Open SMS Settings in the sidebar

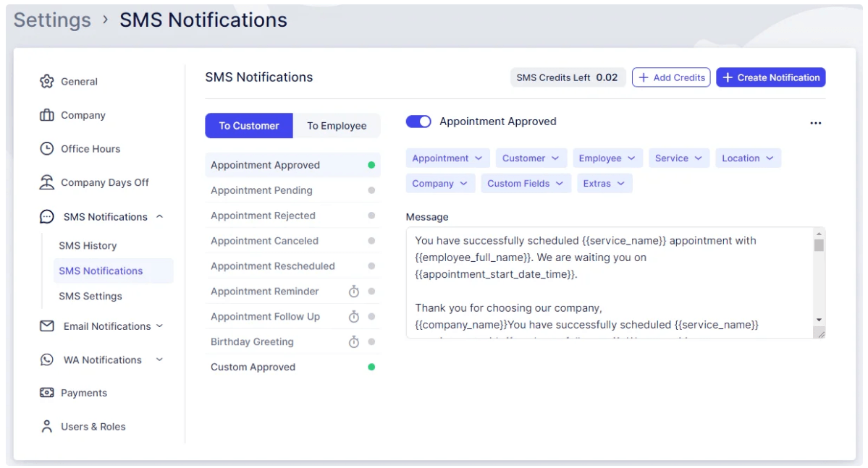(x=90, y=296)
